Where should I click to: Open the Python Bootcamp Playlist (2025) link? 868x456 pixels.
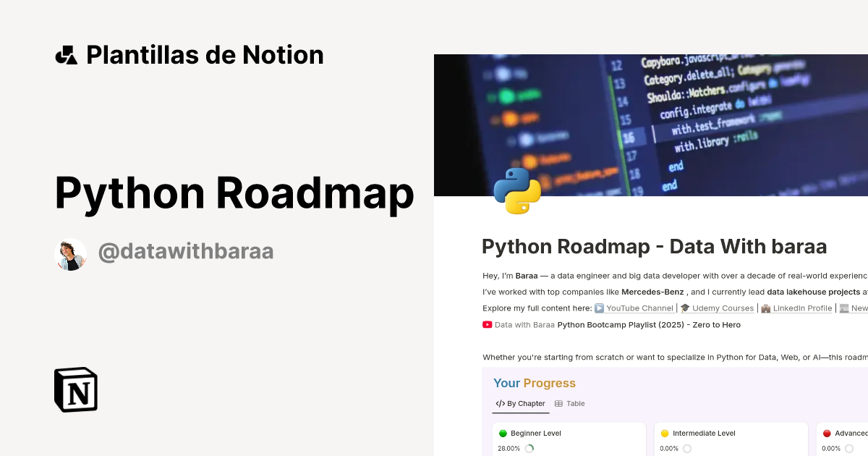649,325
